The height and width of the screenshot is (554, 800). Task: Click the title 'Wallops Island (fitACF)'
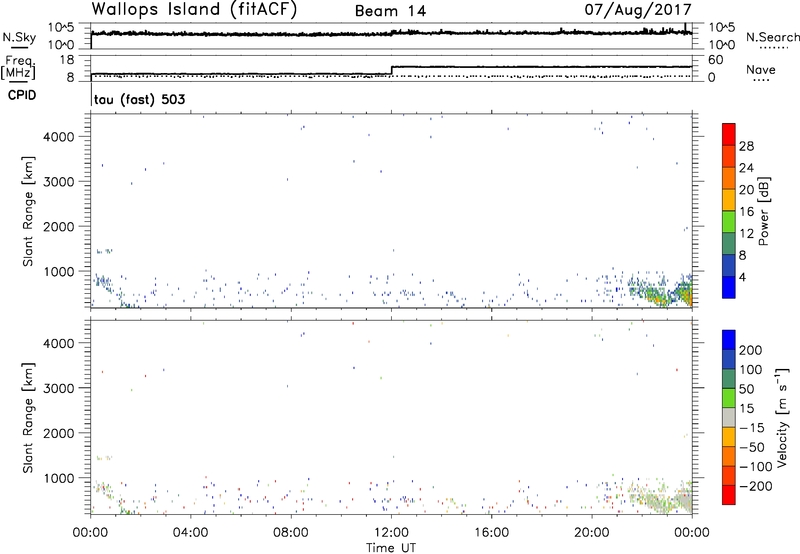click(194, 9)
